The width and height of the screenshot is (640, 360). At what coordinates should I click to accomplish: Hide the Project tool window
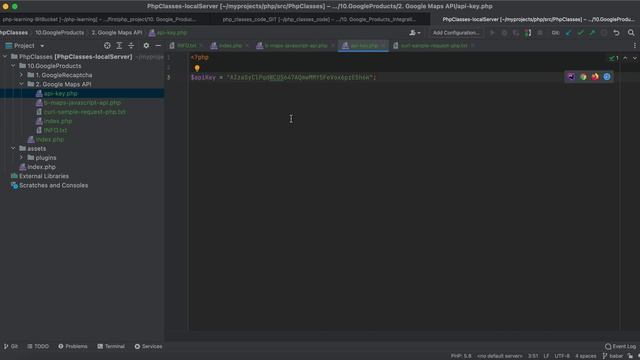click(x=158, y=46)
